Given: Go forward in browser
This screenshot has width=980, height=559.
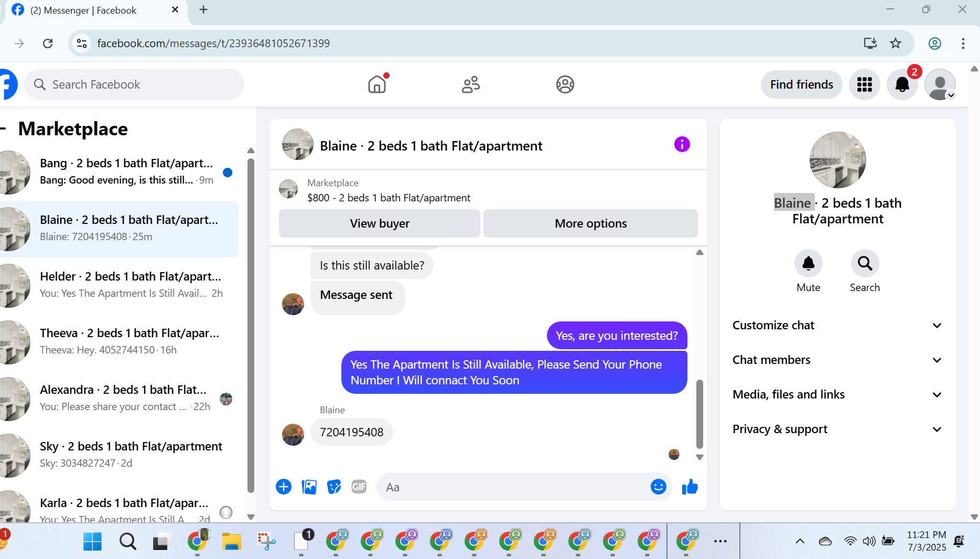Looking at the screenshot, I should pyautogui.click(x=19, y=44).
